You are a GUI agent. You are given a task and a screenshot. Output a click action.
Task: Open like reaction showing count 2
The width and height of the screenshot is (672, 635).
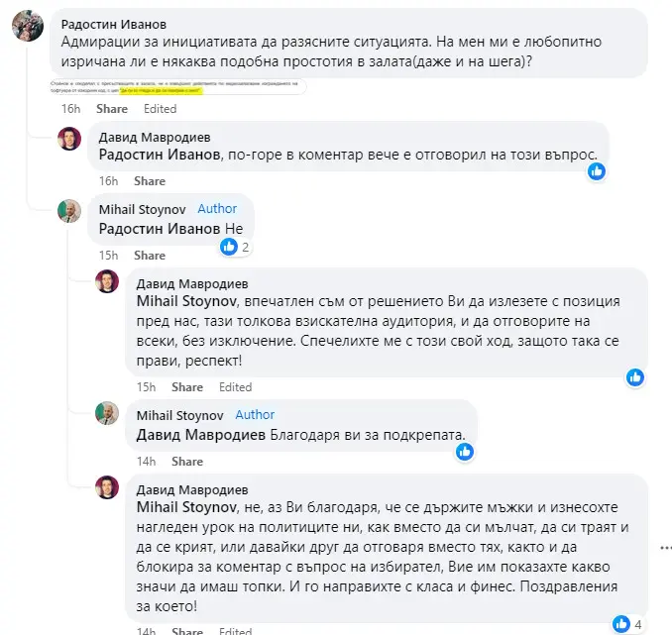click(x=229, y=247)
